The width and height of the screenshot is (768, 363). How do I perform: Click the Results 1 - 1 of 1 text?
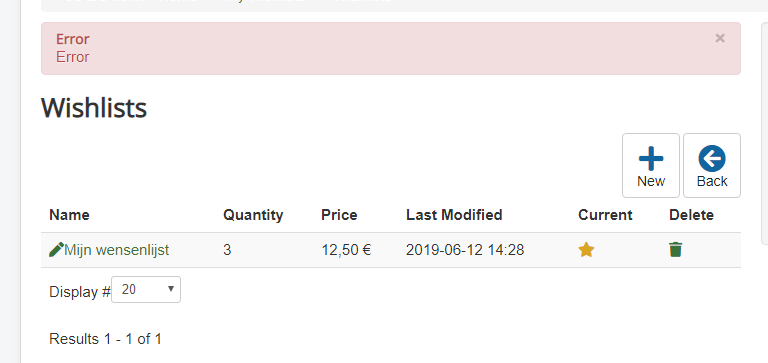click(105, 339)
